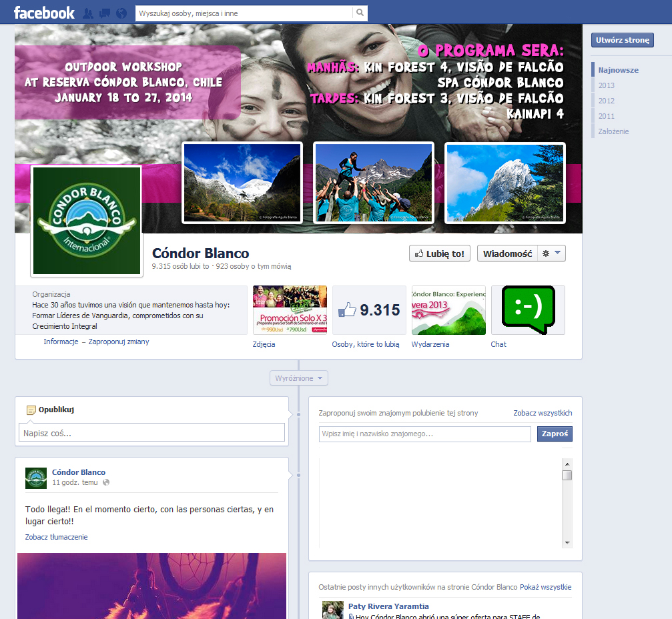Click the search magnifier button
The width and height of the screenshot is (672, 619).
360,13
